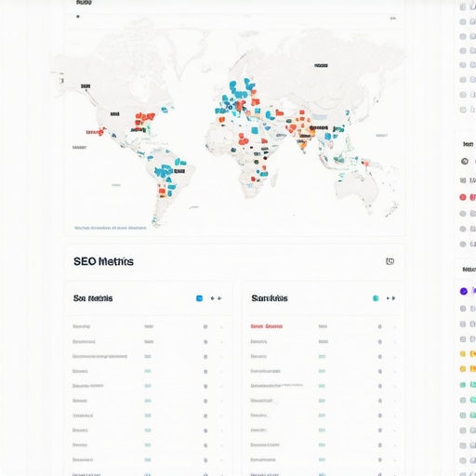The image size is (476, 476).
Task: Click the blue caption link below the world map
Action: [111, 228]
